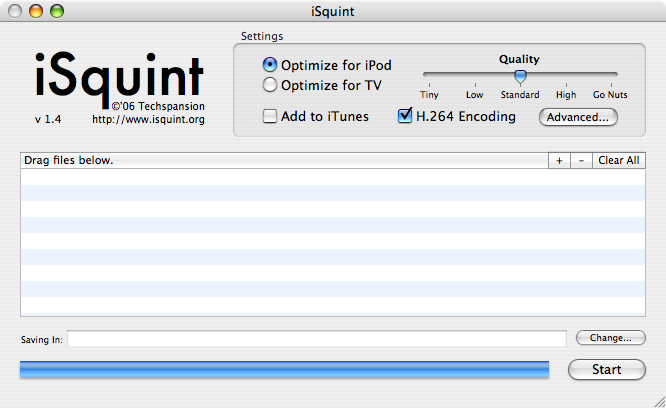This screenshot has width=666, height=408.
Task: Click the Low quality label
Action: click(475, 95)
